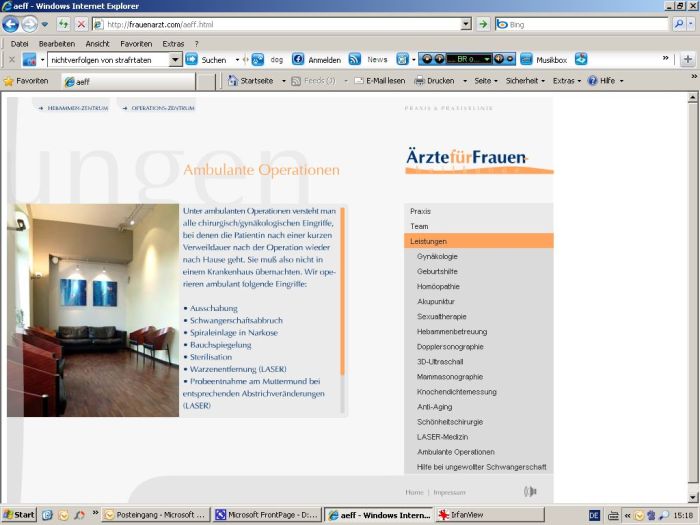The height and width of the screenshot is (525, 700).
Task: Click the Favoriten star icon
Action: point(8,81)
